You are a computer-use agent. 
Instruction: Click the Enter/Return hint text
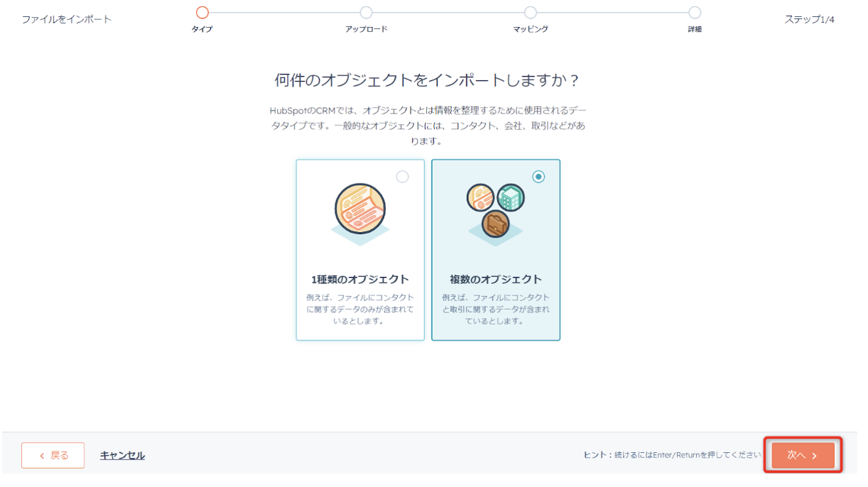671,455
